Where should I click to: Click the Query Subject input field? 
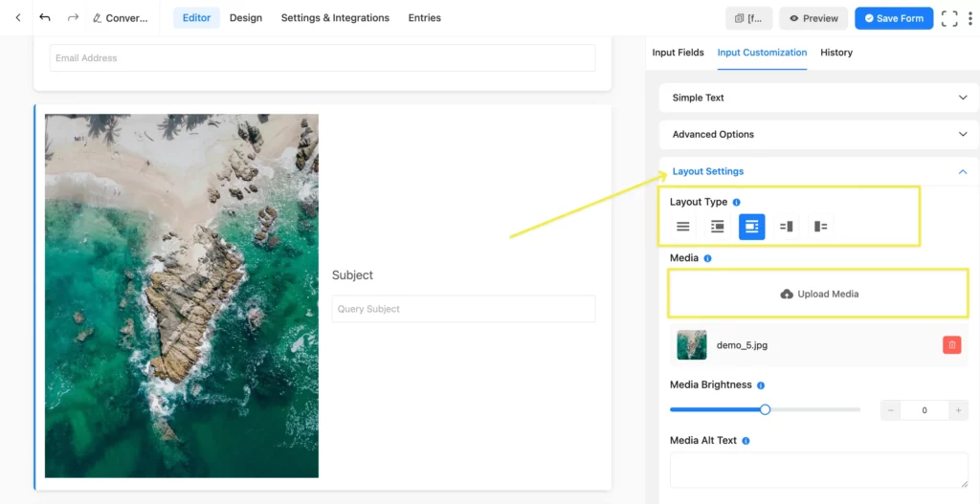point(464,309)
